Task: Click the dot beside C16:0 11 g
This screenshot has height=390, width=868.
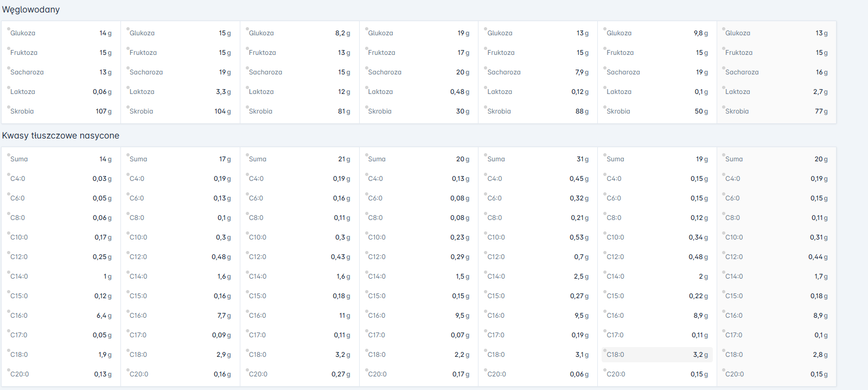Action: (x=247, y=312)
